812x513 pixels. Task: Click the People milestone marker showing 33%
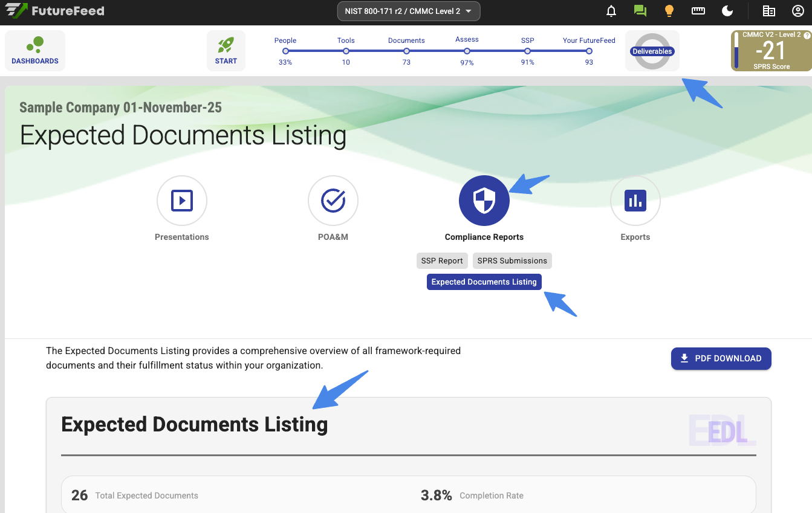[x=285, y=51]
